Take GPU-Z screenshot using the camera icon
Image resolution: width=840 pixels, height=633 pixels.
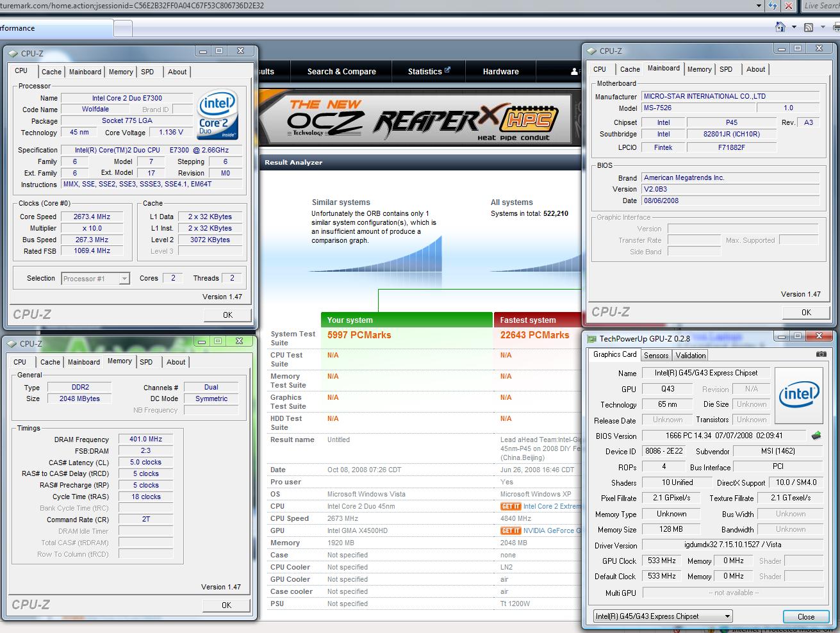(821, 354)
